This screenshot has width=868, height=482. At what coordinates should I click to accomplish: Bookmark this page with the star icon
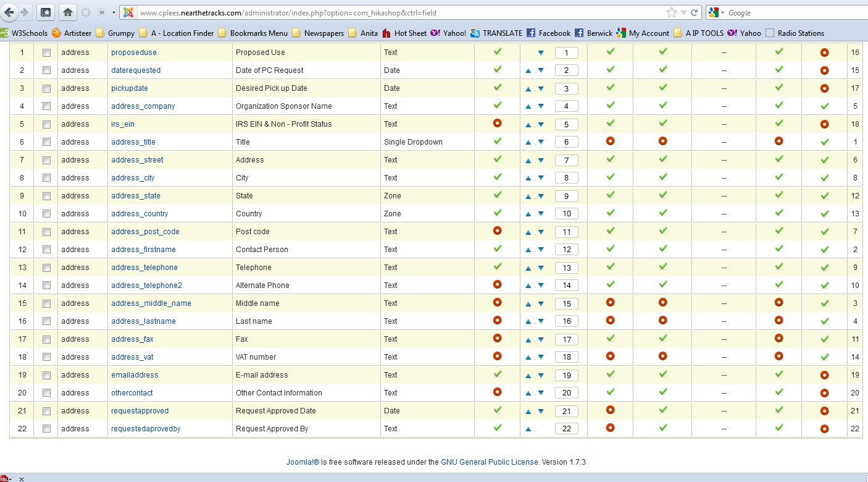(671, 12)
